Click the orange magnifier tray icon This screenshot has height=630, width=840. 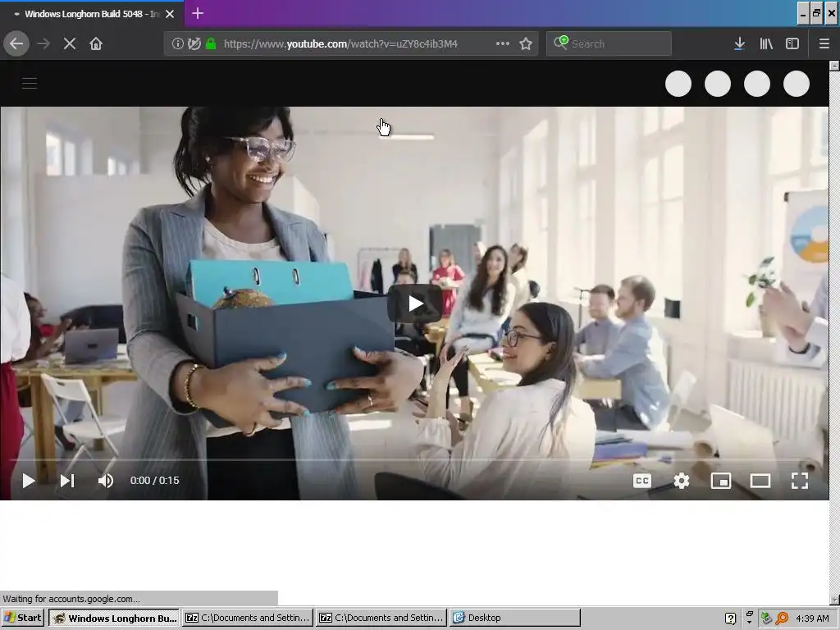point(782,619)
